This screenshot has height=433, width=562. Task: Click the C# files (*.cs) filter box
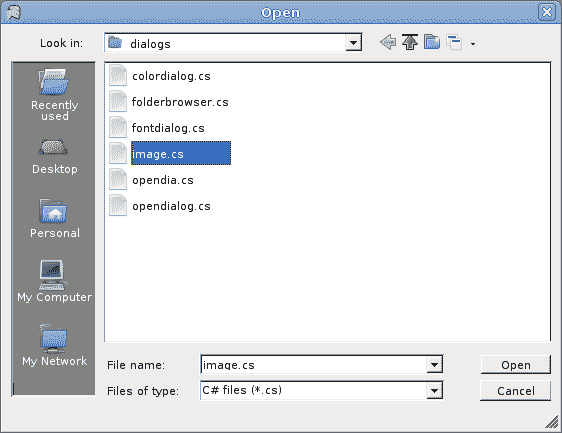(321, 390)
